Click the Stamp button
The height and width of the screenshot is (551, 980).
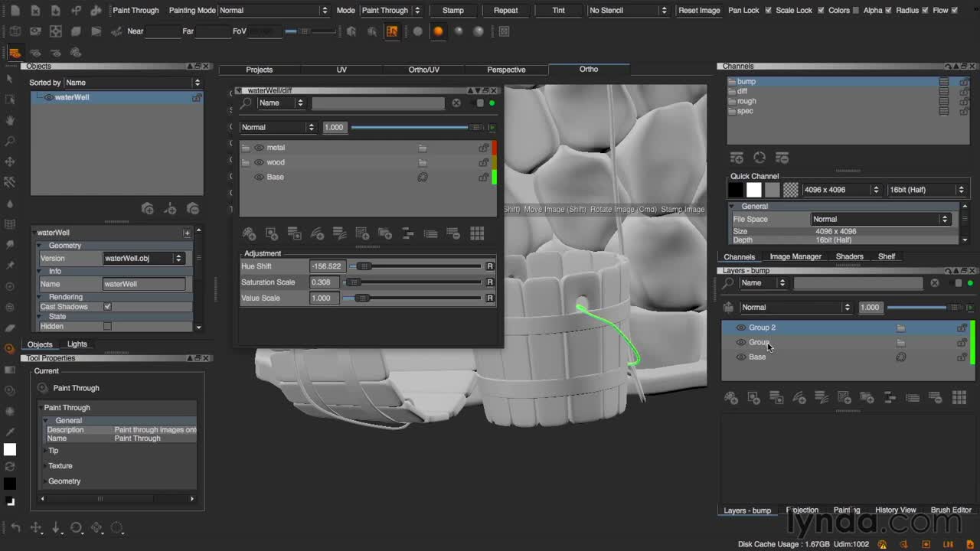[453, 11]
